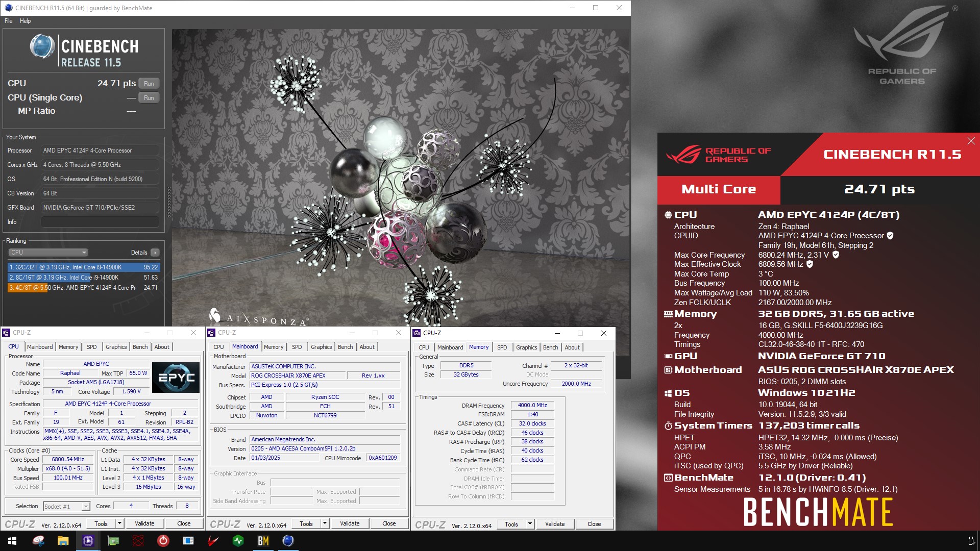
Task: Open the Cinebench File menu
Action: click(x=9, y=21)
